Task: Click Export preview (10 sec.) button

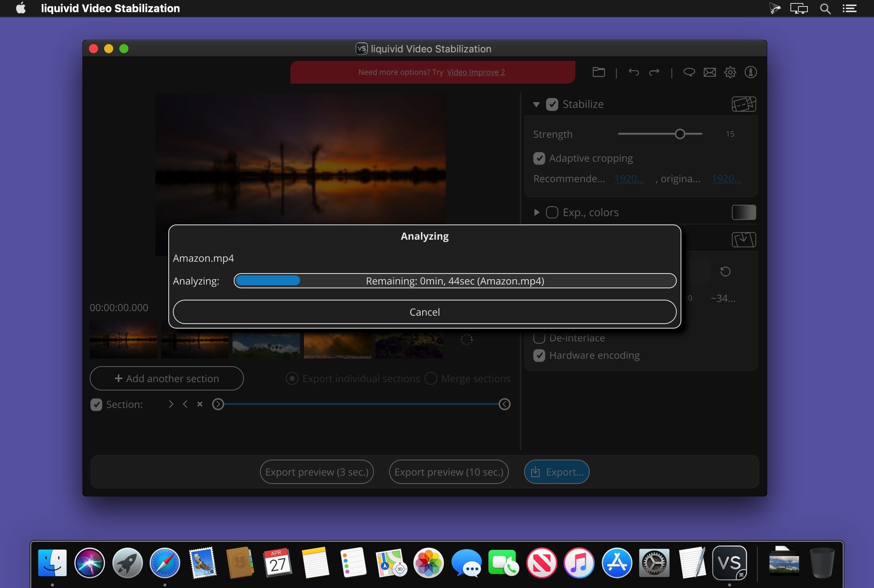Action: (448, 472)
